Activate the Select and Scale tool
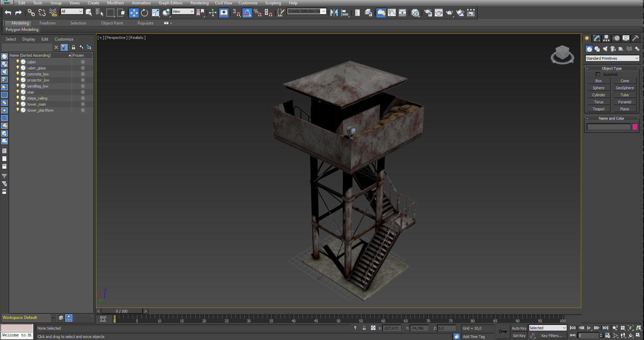The width and height of the screenshot is (644, 340). [x=155, y=13]
